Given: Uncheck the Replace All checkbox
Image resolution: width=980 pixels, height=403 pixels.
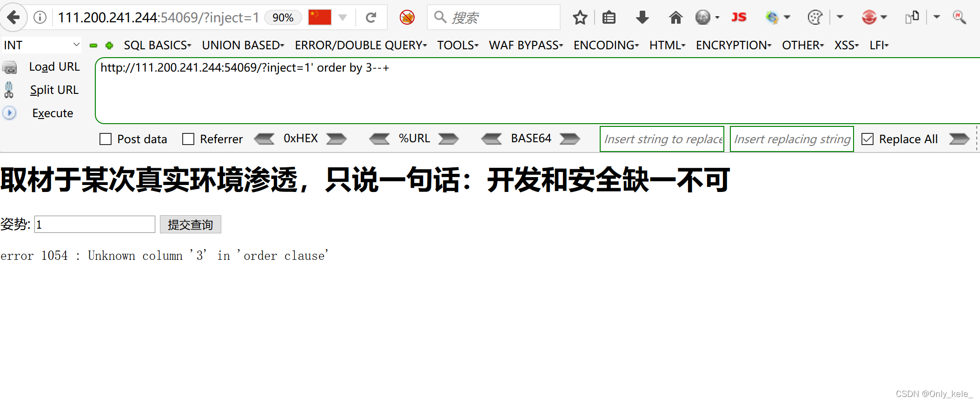Looking at the screenshot, I should click(867, 139).
